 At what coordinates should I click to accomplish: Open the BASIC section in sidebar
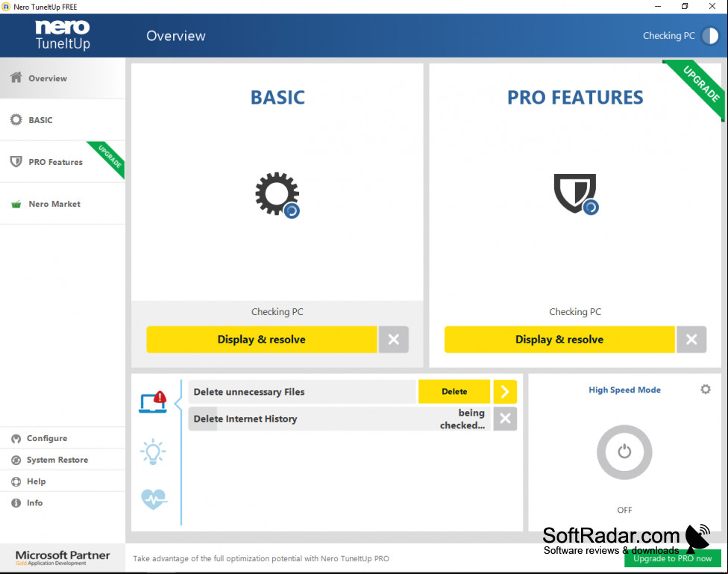point(62,120)
